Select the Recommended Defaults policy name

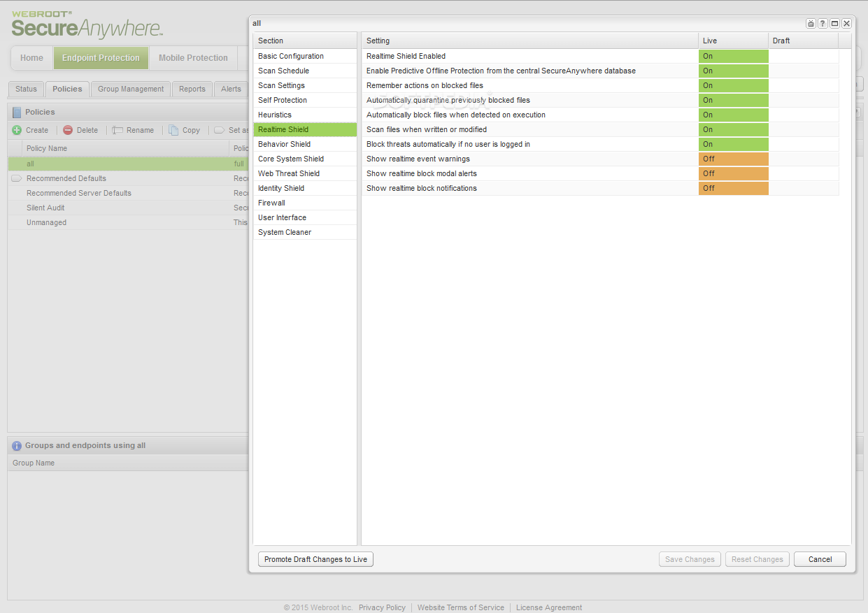66,178
